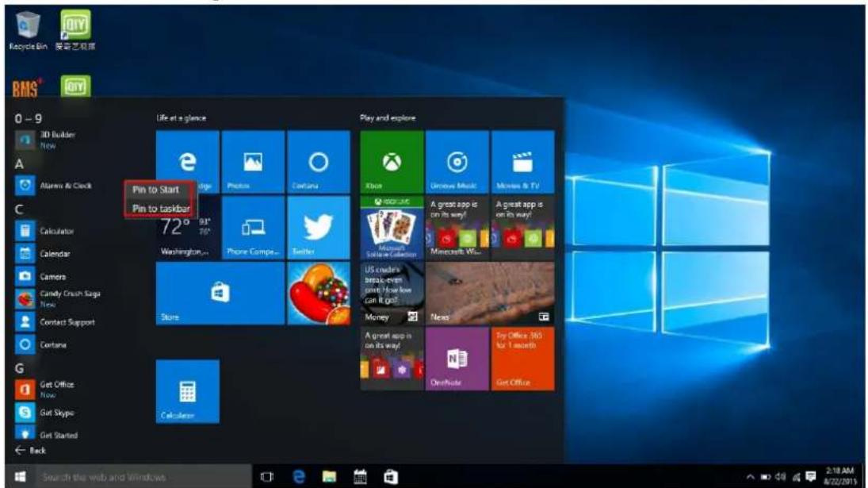Open the OneNote tile
The width and height of the screenshot is (868, 488).
point(457,359)
